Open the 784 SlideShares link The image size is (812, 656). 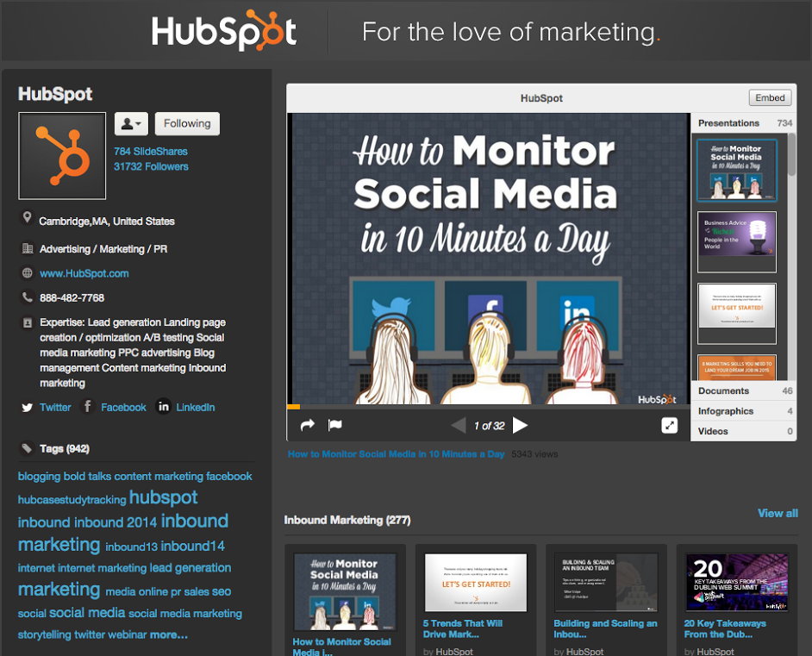tap(151, 152)
